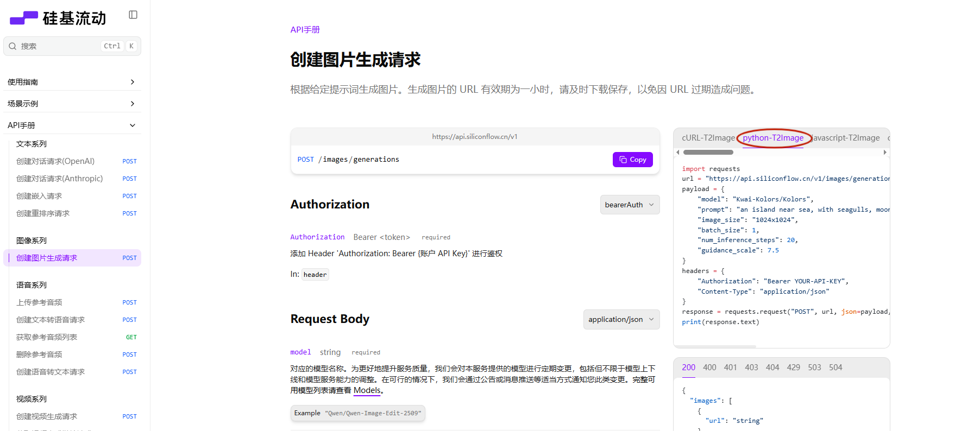Click the 语音系列 group label
Viewport: 980px width, 431px height.
pos(32,285)
